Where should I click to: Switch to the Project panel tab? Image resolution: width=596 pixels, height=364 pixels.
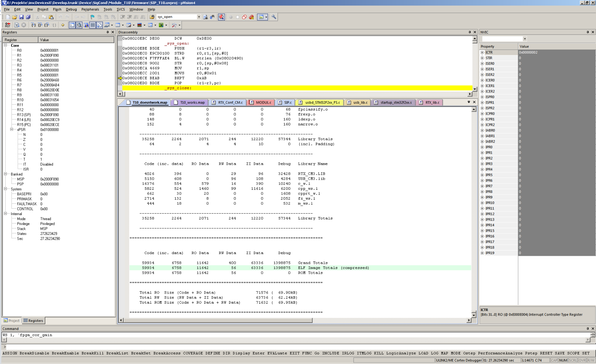click(x=11, y=321)
